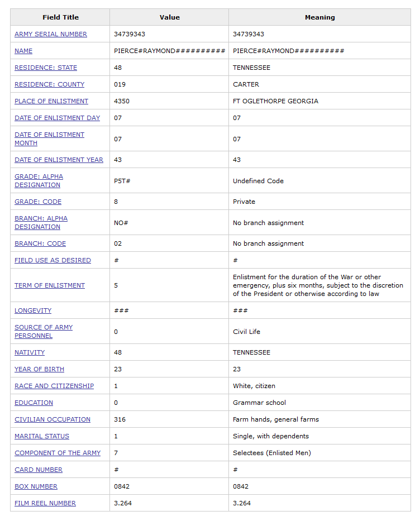Open the FILM REEL NUMBER link
Image resolution: width=420 pixels, height=521 pixels.
(x=45, y=503)
